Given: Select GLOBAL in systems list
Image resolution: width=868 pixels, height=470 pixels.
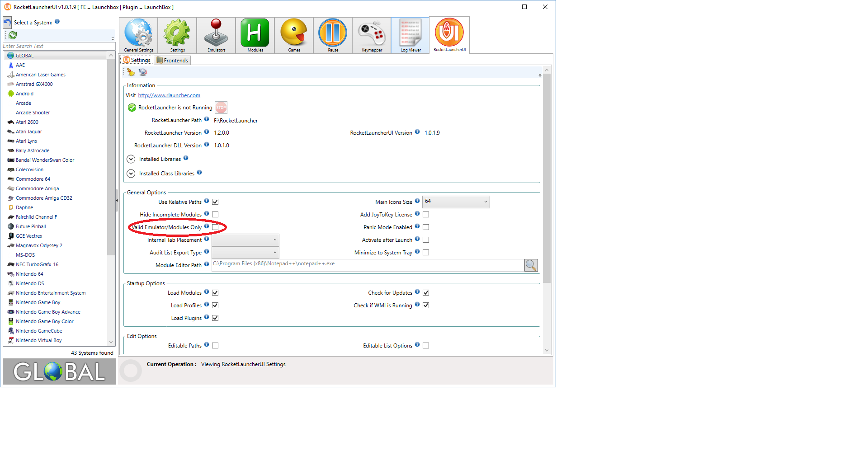Looking at the screenshot, I should [x=55, y=56].
